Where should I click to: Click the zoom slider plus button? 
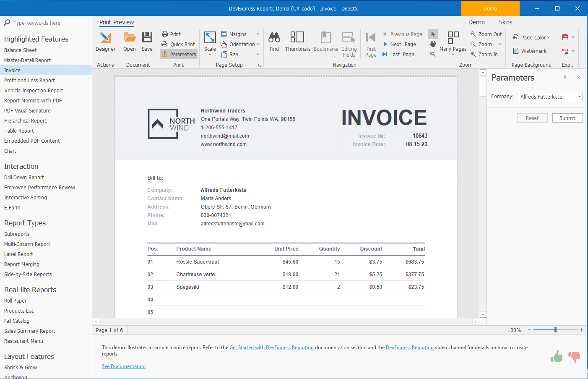582,330
